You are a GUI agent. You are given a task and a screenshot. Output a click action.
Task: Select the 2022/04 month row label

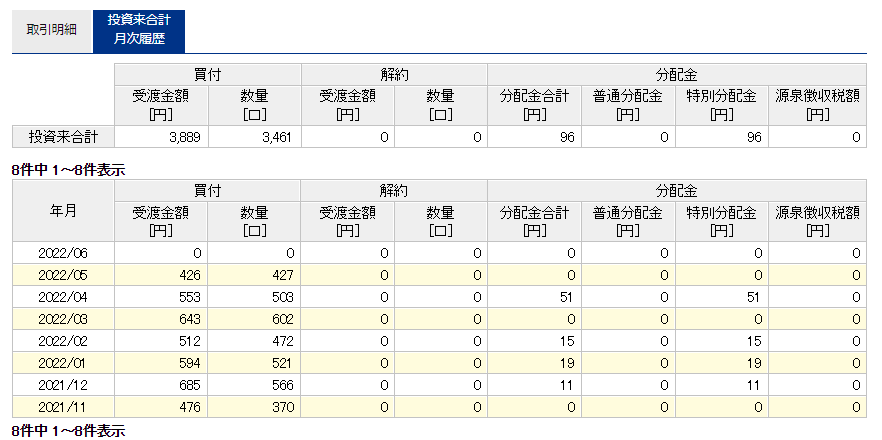[x=63, y=297]
